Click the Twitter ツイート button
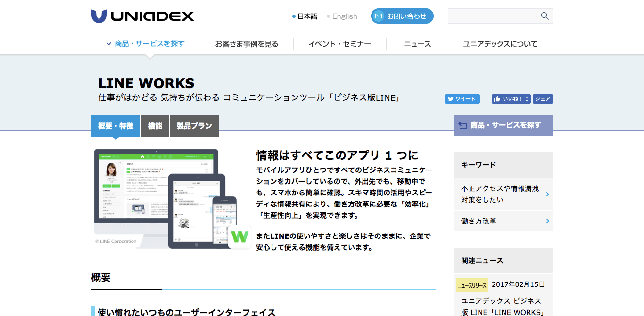 point(462,99)
